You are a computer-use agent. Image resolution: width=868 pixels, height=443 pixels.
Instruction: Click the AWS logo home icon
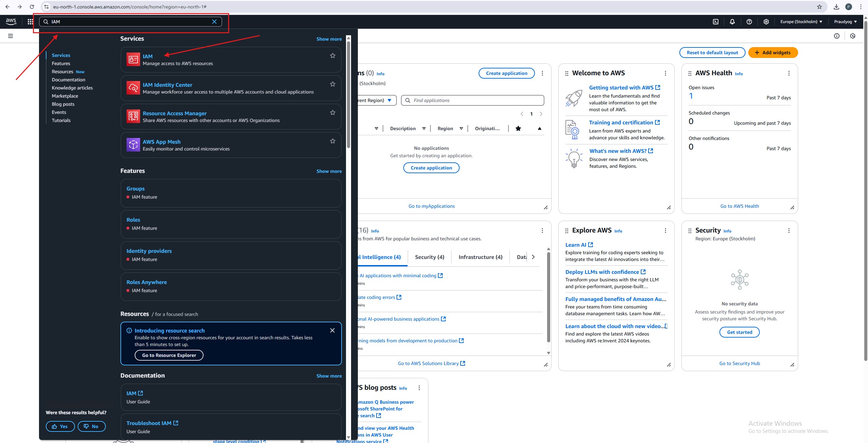tap(11, 21)
